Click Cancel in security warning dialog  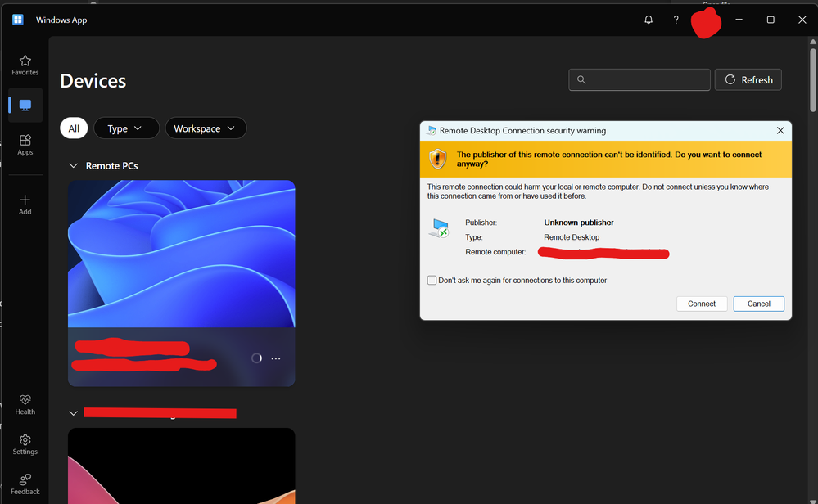pyautogui.click(x=758, y=304)
